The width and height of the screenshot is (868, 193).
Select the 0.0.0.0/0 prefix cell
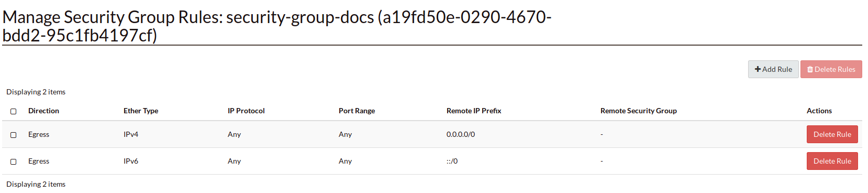[461, 134]
